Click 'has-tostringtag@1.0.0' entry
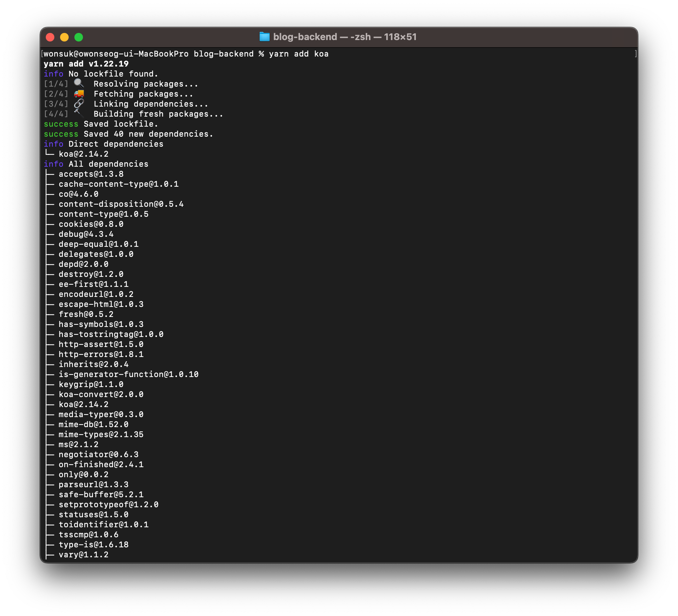 [x=111, y=334]
